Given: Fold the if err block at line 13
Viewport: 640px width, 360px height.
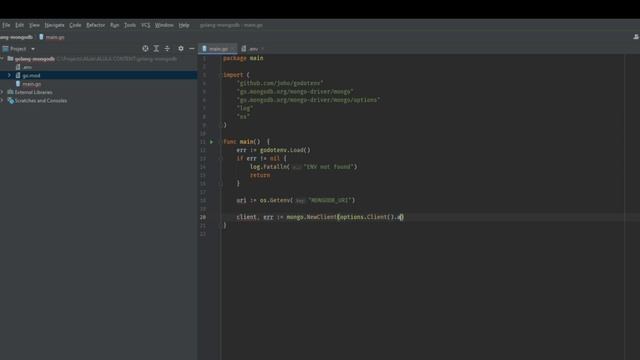Looking at the screenshot, I should point(220,158).
